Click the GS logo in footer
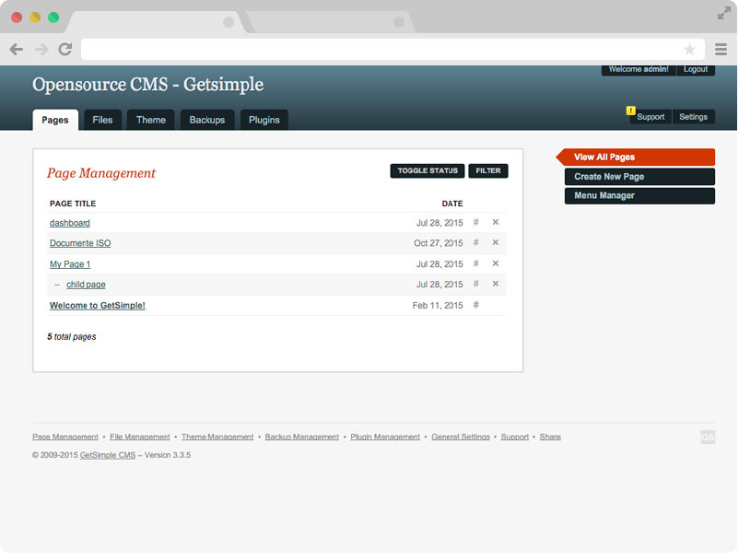The image size is (739, 560). point(708,437)
